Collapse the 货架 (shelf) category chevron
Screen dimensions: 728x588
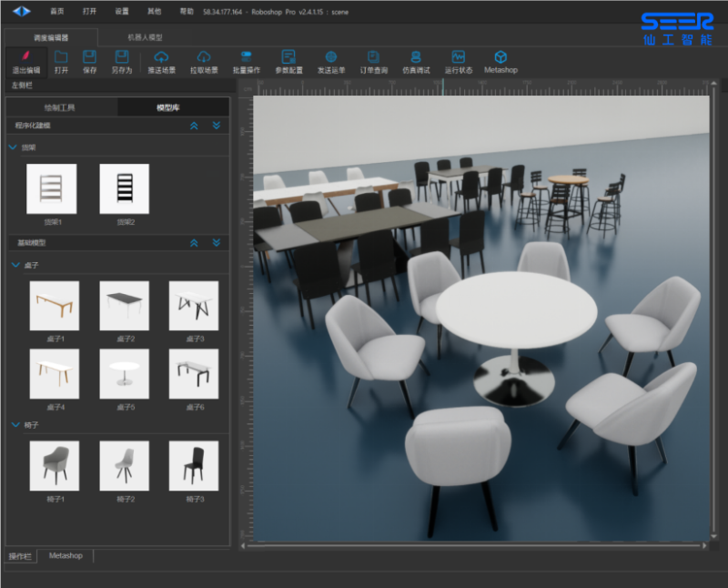pos(13,147)
